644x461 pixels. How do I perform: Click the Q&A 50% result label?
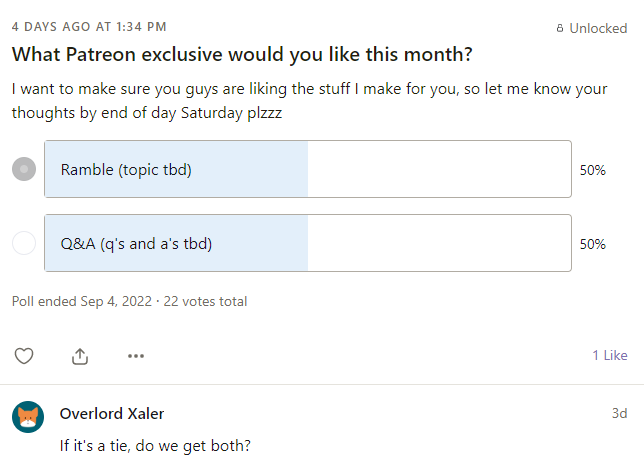[593, 244]
